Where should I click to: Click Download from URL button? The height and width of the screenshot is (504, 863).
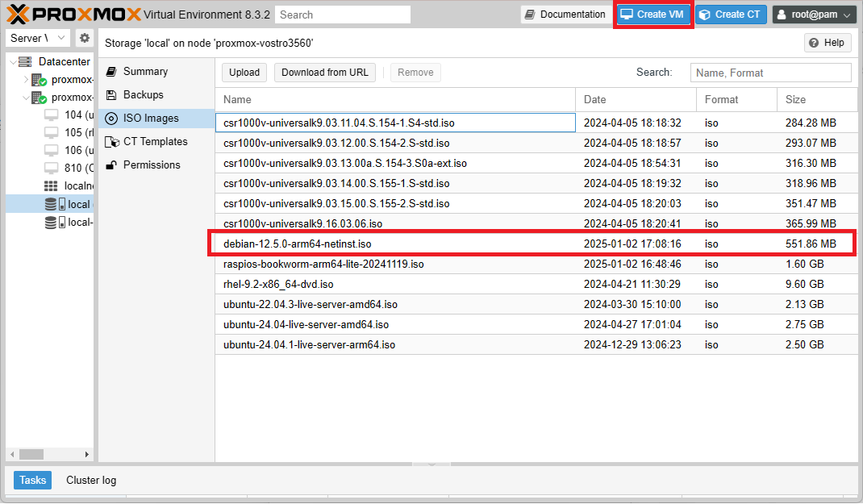coord(325,73)
